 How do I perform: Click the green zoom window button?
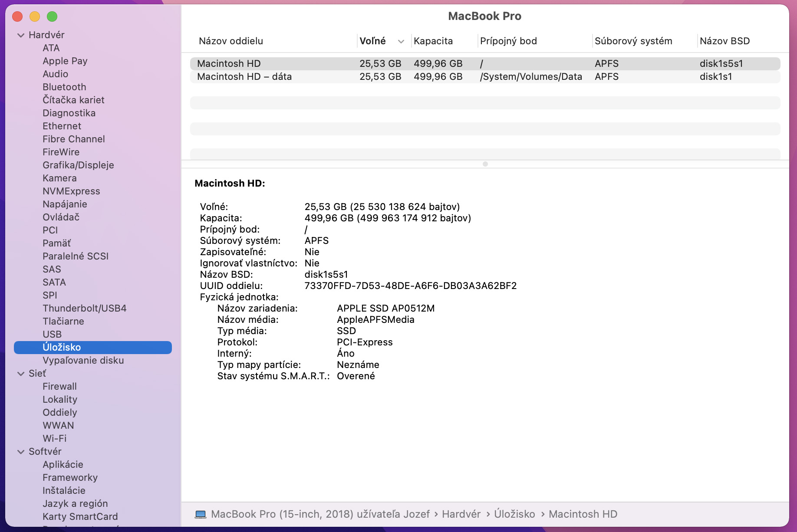(52, 16)
